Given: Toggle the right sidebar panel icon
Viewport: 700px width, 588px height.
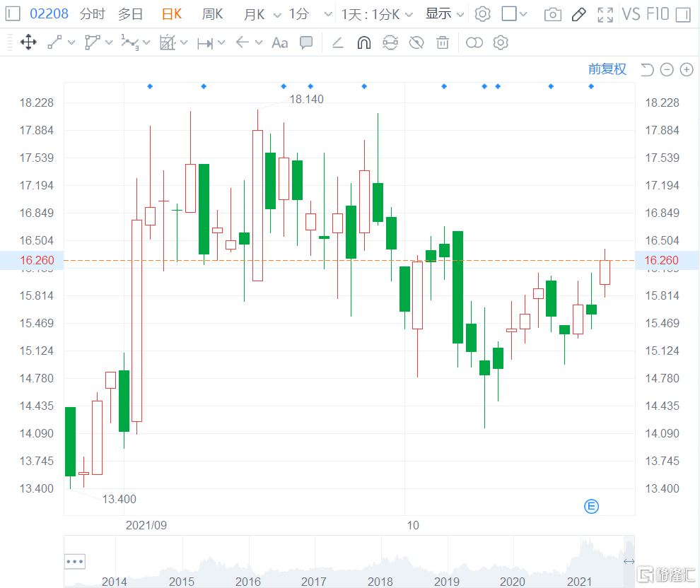Looking at the screenshot, I should pyautogui.click(x=682, y=14).
